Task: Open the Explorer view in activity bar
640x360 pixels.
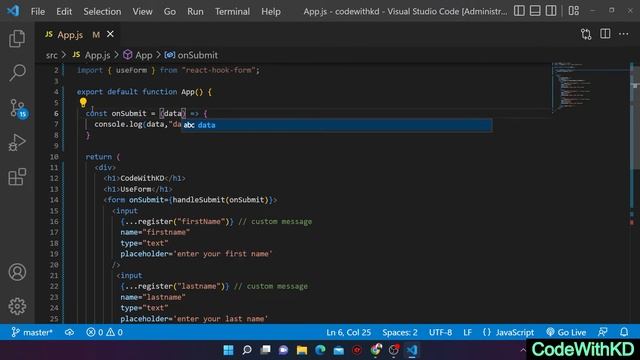Action: (x=17, y=38)
